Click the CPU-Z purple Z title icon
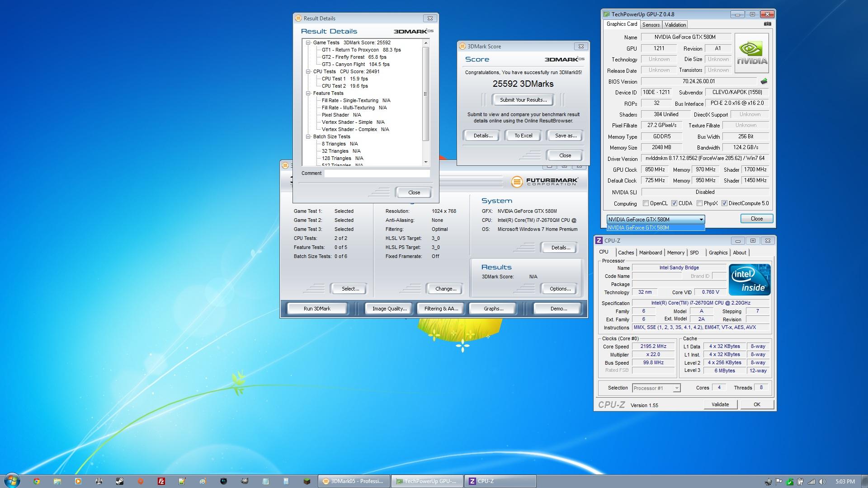This screenshot has height=488, width=868. point(599,240)
